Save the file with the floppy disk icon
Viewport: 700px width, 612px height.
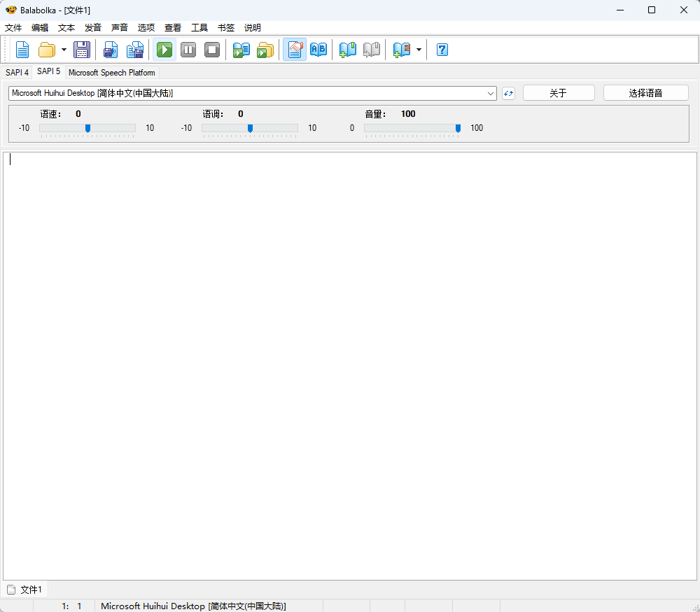pyautogui.click(x=82, y=50)
